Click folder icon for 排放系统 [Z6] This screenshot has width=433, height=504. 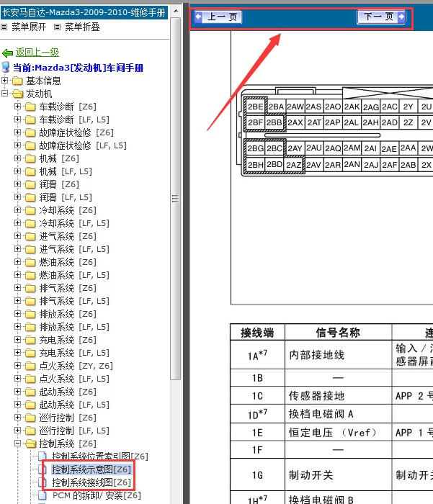30,314
